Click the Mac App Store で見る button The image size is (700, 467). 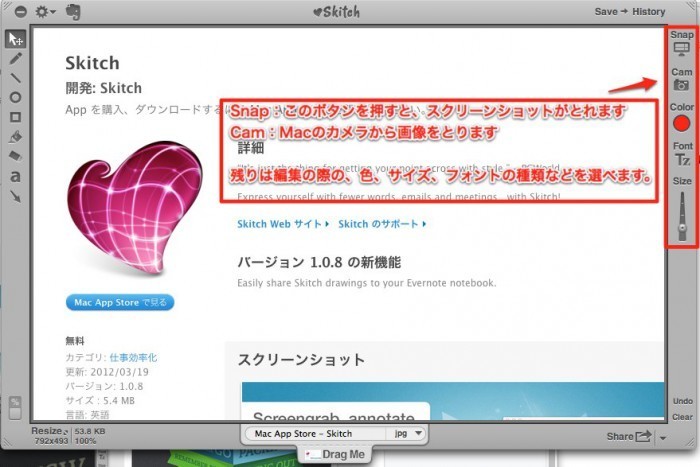120,302
